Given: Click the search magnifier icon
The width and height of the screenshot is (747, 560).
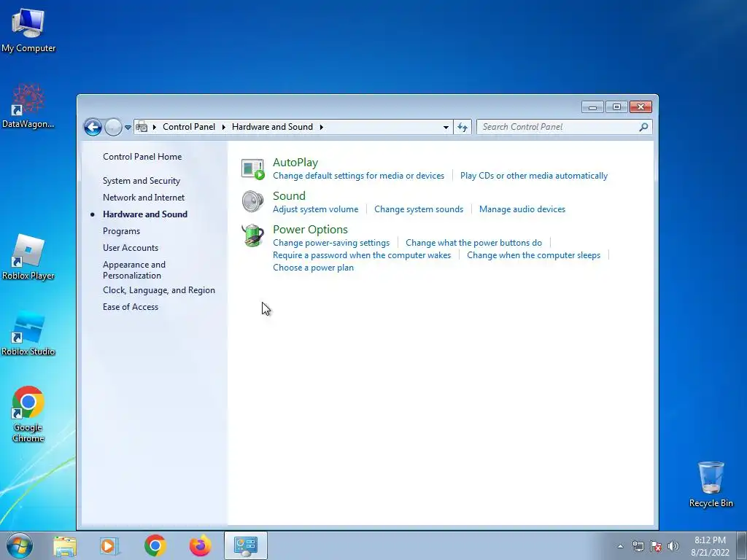Looking at the screenshot, I should pyautogui.click(x=643, y=127).
